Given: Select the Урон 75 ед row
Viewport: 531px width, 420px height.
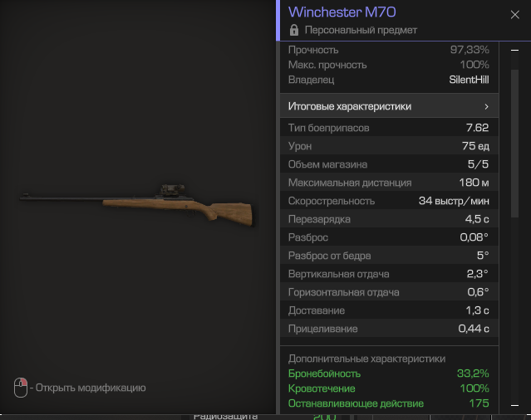Looking at the screenshot, I should click(x=390, y=146).
